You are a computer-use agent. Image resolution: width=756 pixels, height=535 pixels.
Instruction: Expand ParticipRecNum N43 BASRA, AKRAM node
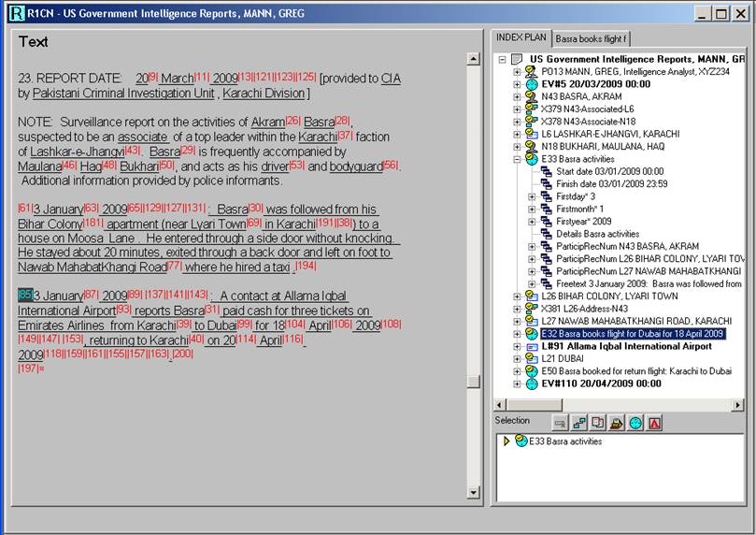tap(532, 246)
